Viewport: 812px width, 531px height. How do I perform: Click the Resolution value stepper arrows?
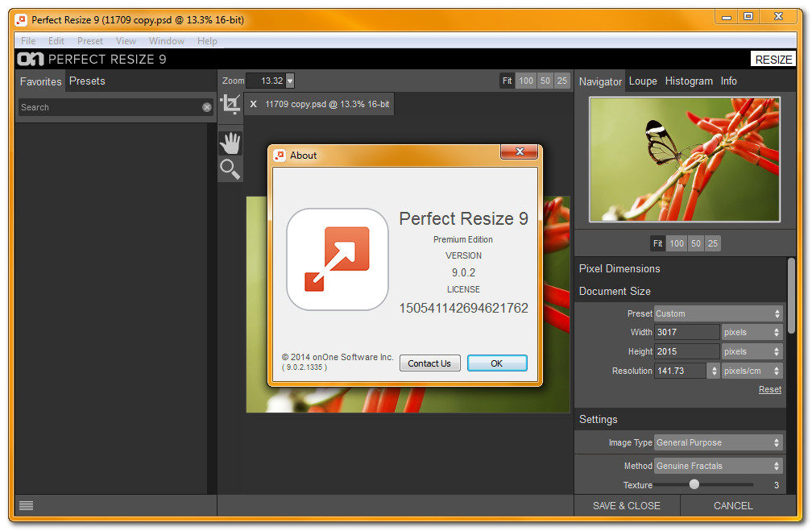coord(714,371)
